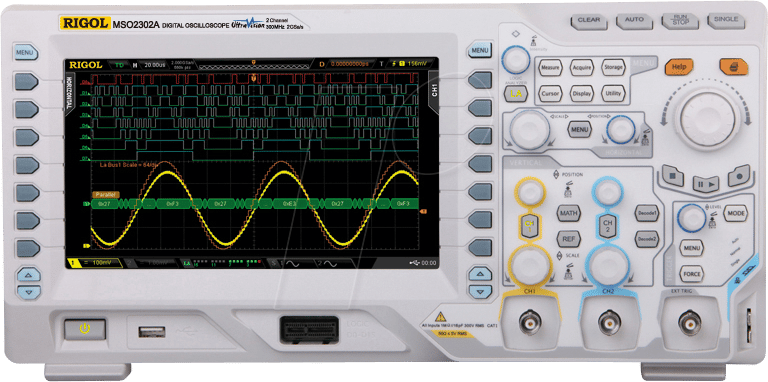Click the page down arrow right of screen

coord(480,292)
